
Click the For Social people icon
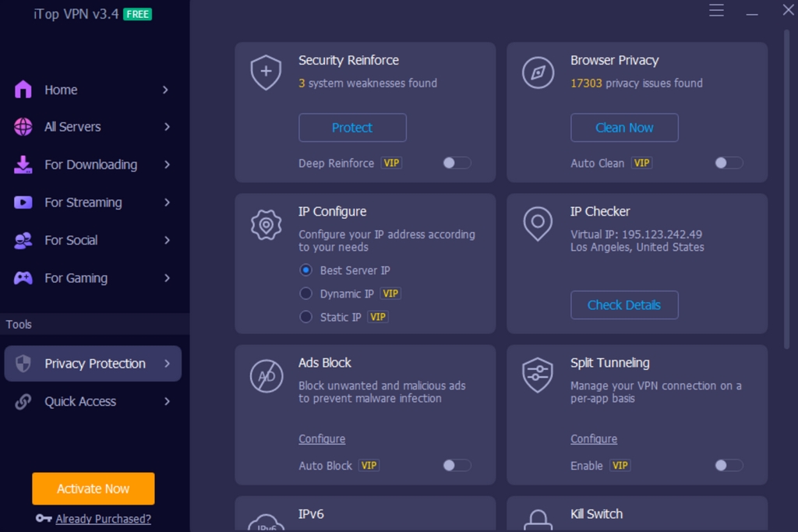[x=23, y=240]
